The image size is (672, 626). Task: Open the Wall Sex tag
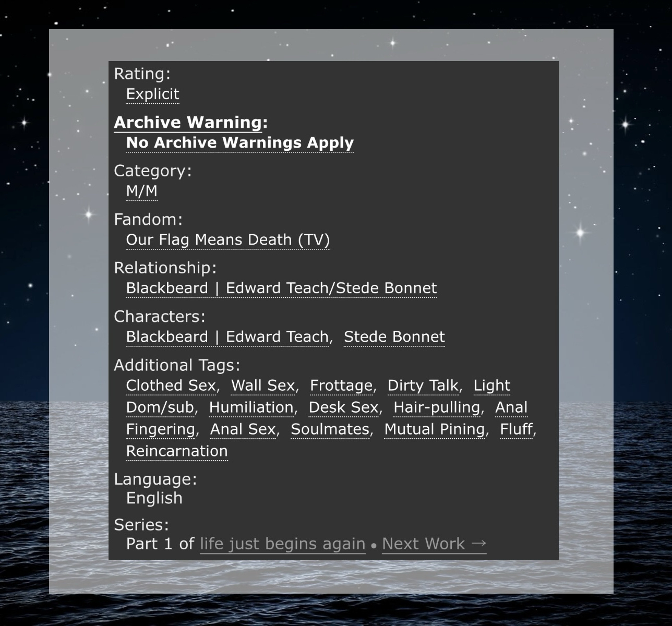click(263, 386)
